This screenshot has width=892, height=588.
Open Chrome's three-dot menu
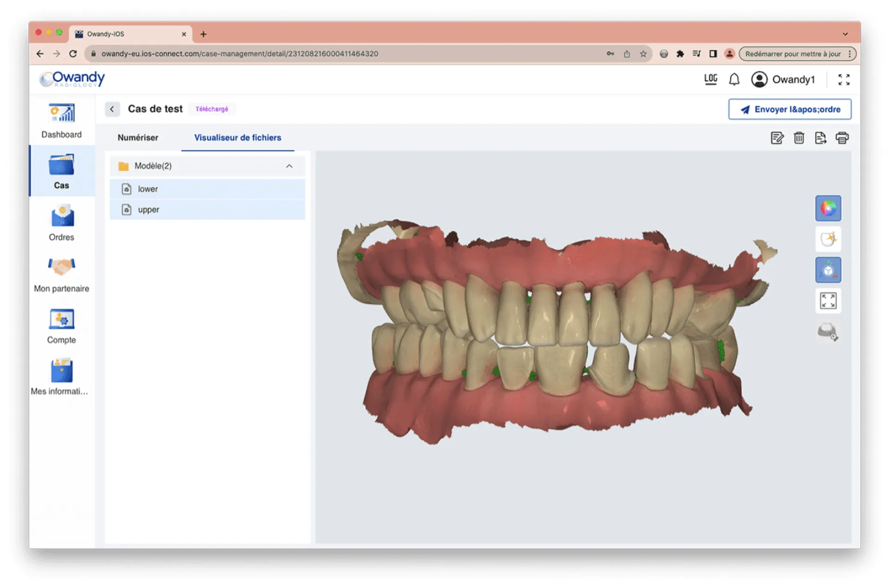[850, 53]
